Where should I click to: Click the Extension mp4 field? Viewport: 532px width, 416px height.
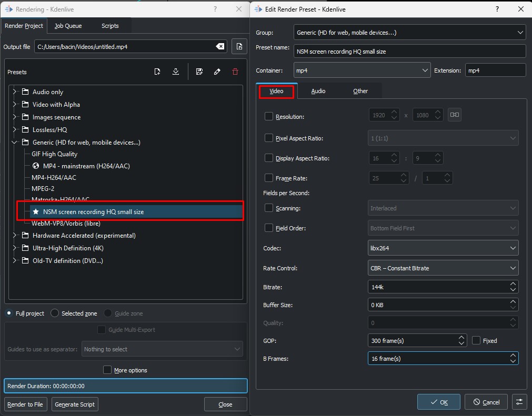(495, 70)
